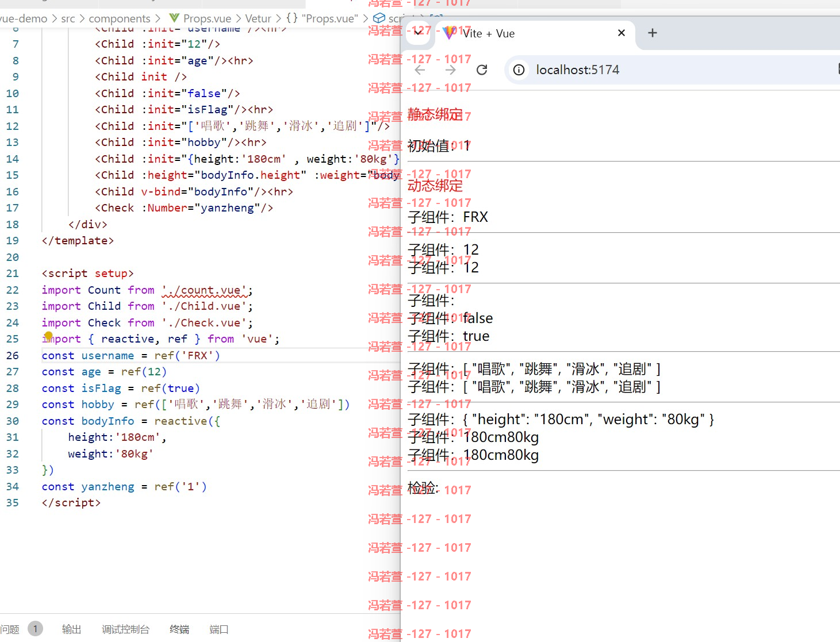Go forward in browser history

(451, 70)
